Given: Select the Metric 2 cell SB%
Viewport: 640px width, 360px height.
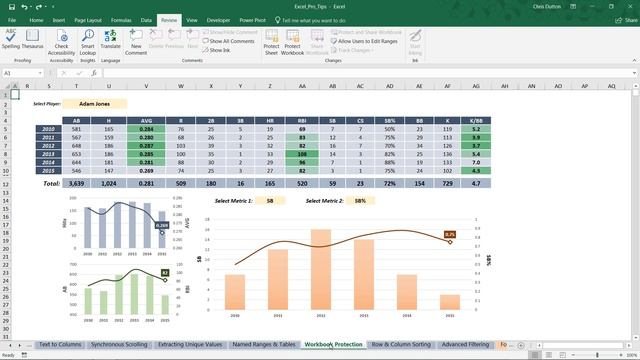Looking at the screenshot, I should pyautogui.click(x=360, y=201).
